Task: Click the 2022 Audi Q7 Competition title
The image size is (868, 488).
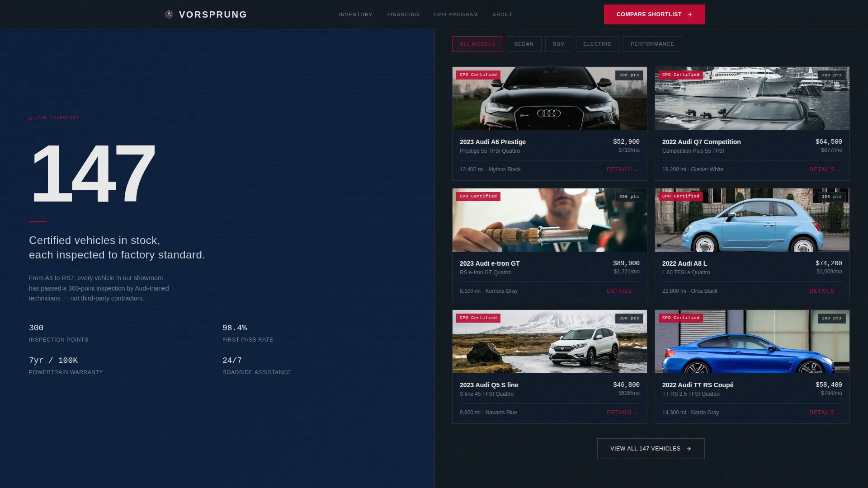Action: click(702, 142)
